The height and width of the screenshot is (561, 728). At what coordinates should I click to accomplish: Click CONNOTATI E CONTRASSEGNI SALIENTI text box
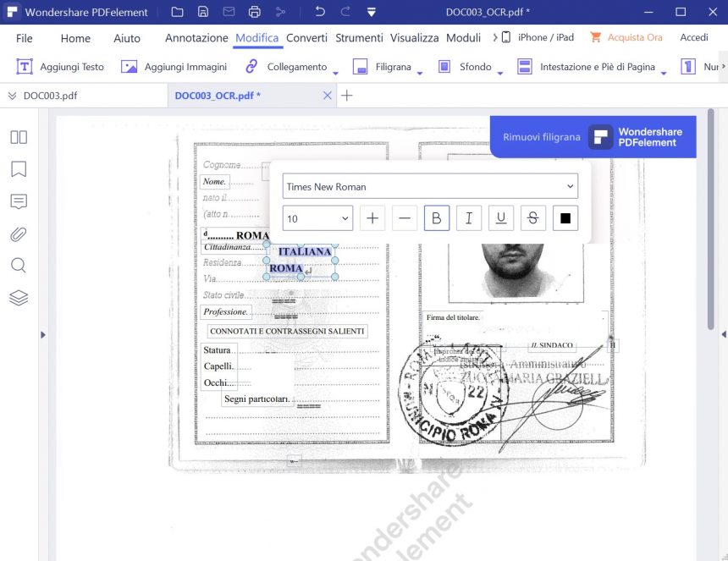[287, 331]
